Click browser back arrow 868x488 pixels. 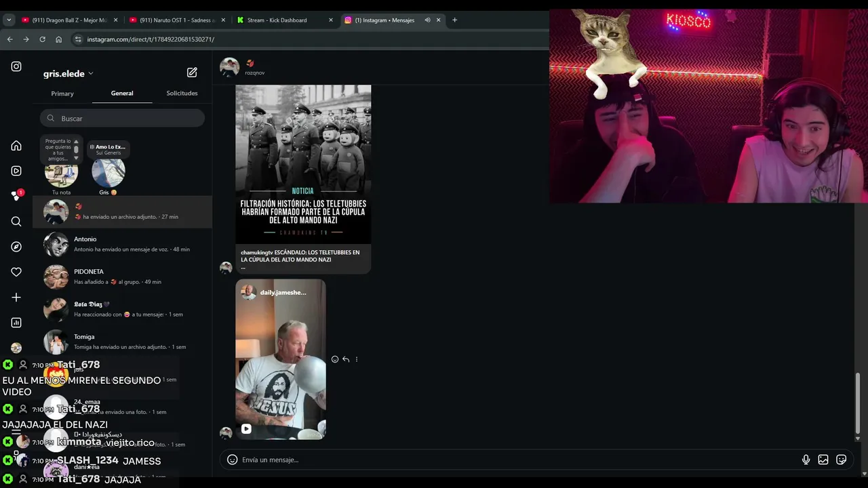pos(9,39)
